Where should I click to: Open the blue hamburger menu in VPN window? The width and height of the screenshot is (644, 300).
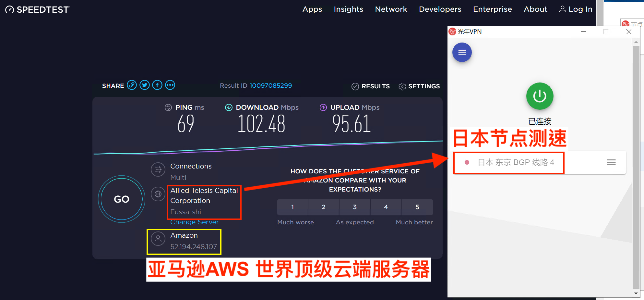click(x=462, y=52)
